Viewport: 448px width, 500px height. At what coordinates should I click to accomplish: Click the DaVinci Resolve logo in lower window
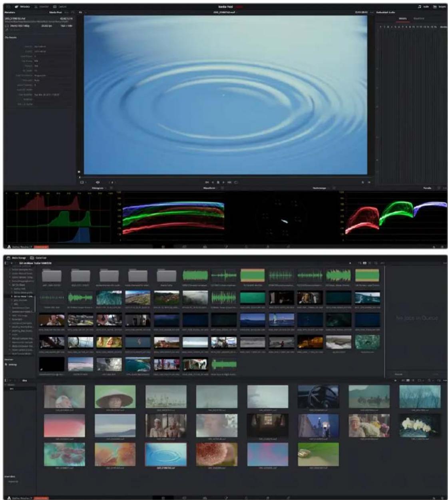[10, 498]
